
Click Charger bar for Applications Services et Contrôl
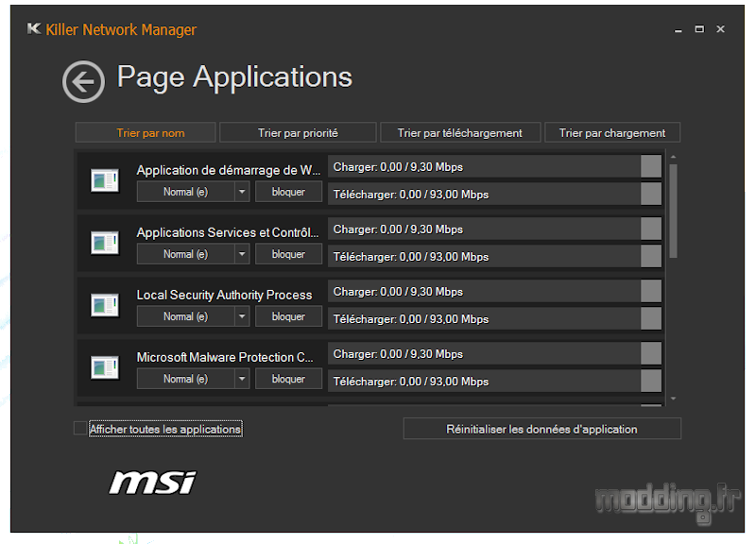click(494, 229)
